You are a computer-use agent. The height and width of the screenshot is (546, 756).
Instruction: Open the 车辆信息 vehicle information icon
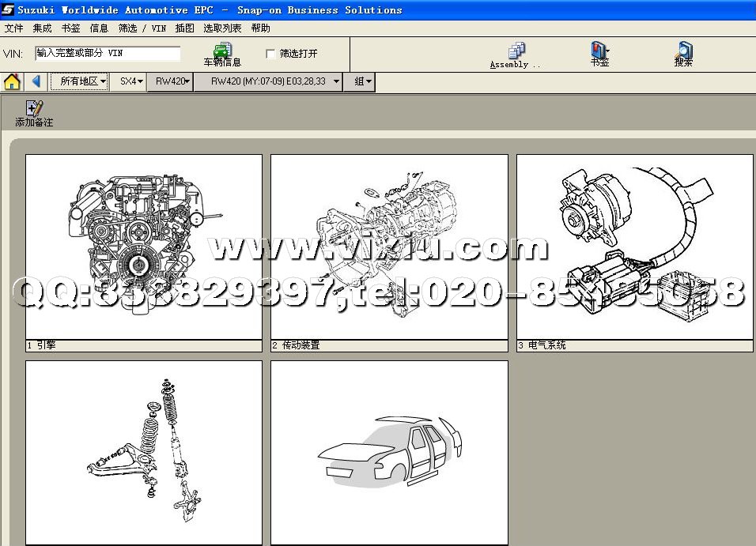222,52
